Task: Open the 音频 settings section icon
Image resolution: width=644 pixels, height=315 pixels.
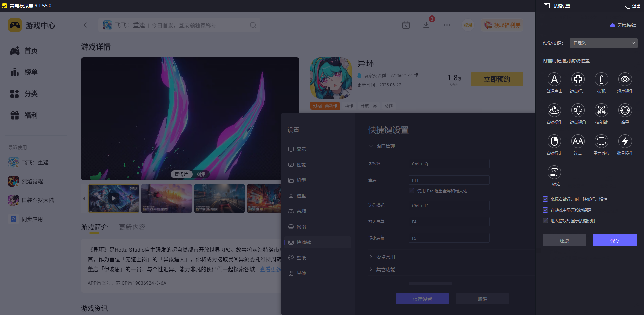Action: (301, 211)
